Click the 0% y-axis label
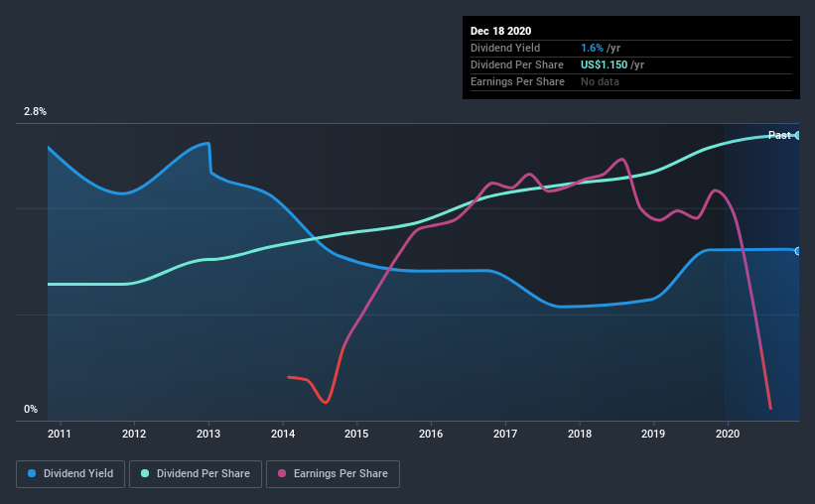Screen dimensions: 815x504 pos(31,409)
